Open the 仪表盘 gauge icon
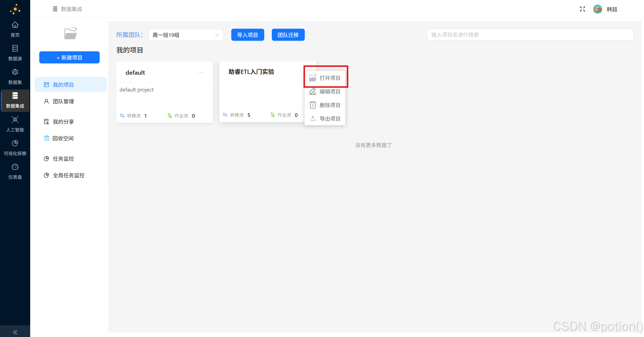 (15, 167)
